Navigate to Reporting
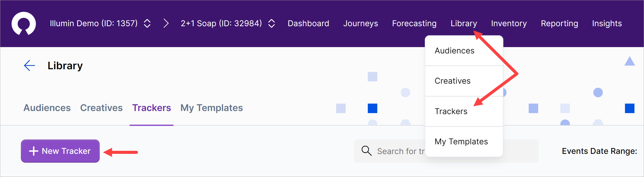Viewport: 644px width, 177px height. (x=559, y=23)
